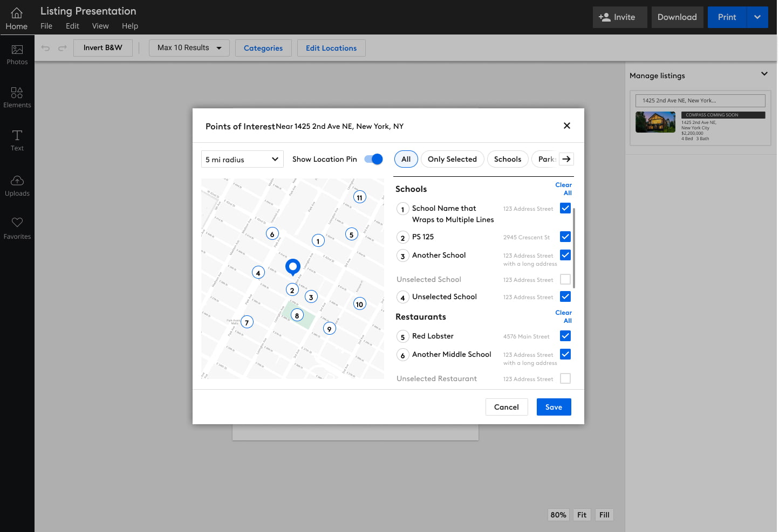Click the points list scrollbar
Viewport: 779px width, 532px height.
[573, 248]
